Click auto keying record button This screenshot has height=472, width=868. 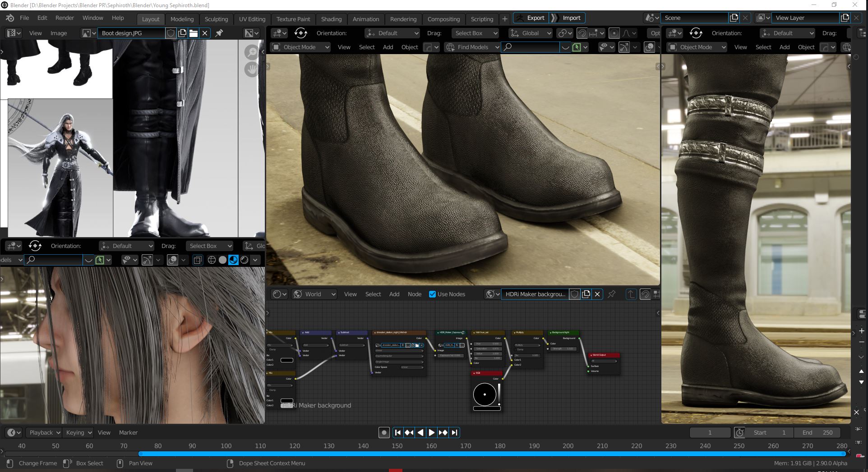tap(384, 432)
